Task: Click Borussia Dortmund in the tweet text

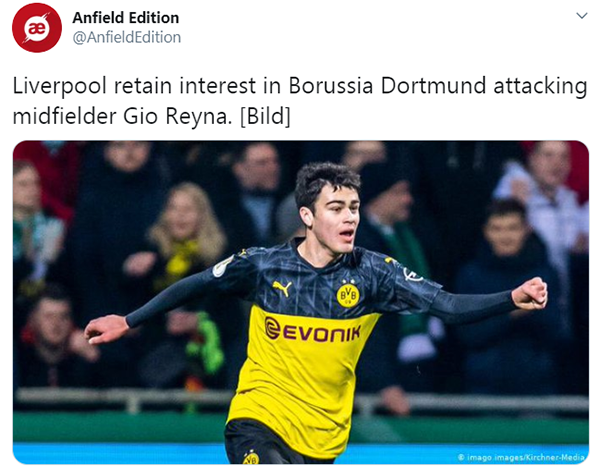Action: tap(387, 86)
